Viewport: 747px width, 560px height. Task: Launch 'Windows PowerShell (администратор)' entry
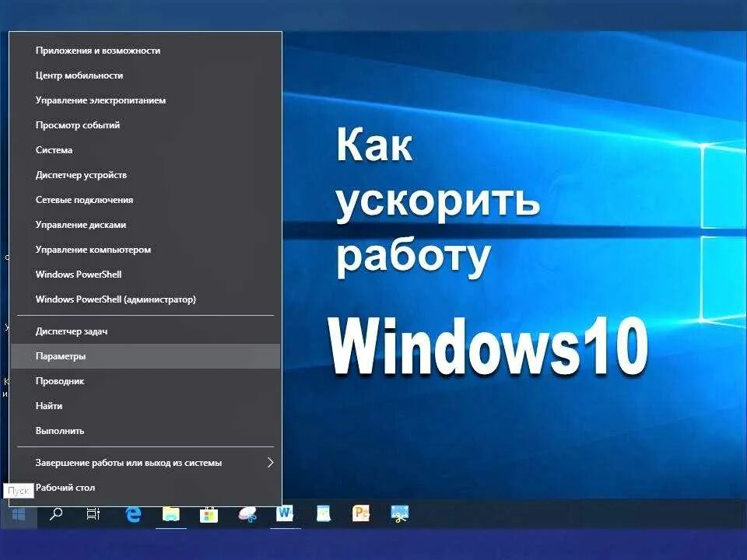pyautogui.click(x=146, y=299)
